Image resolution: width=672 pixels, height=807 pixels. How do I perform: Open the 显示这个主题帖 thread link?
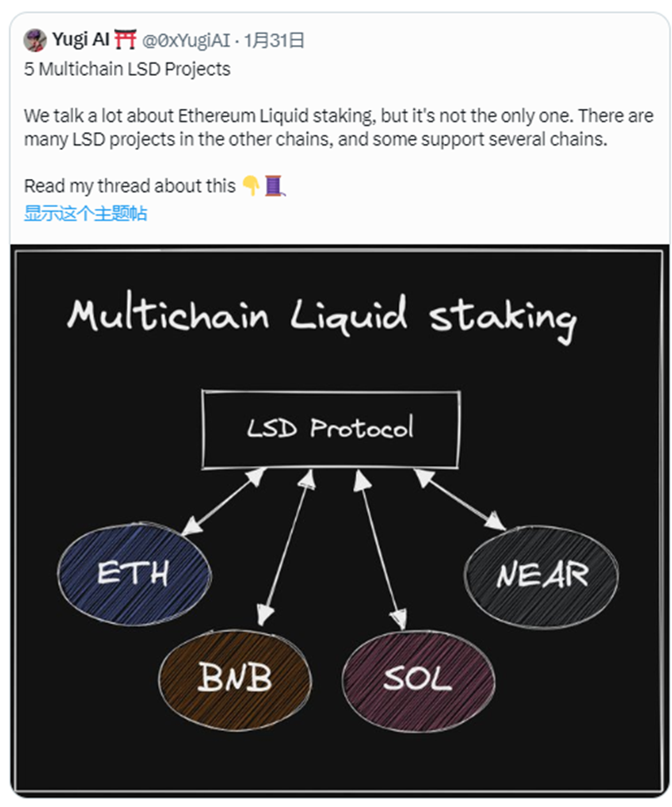(x=86, y=213)
